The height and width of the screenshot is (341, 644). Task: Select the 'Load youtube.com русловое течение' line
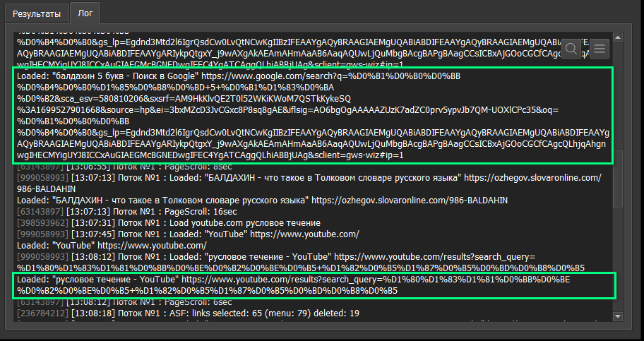(212, 223)
